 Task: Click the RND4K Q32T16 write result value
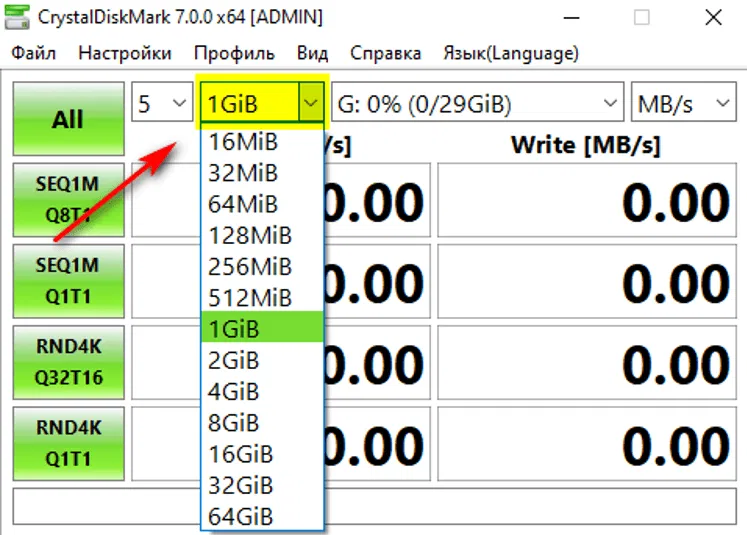[x=587, y=363]
